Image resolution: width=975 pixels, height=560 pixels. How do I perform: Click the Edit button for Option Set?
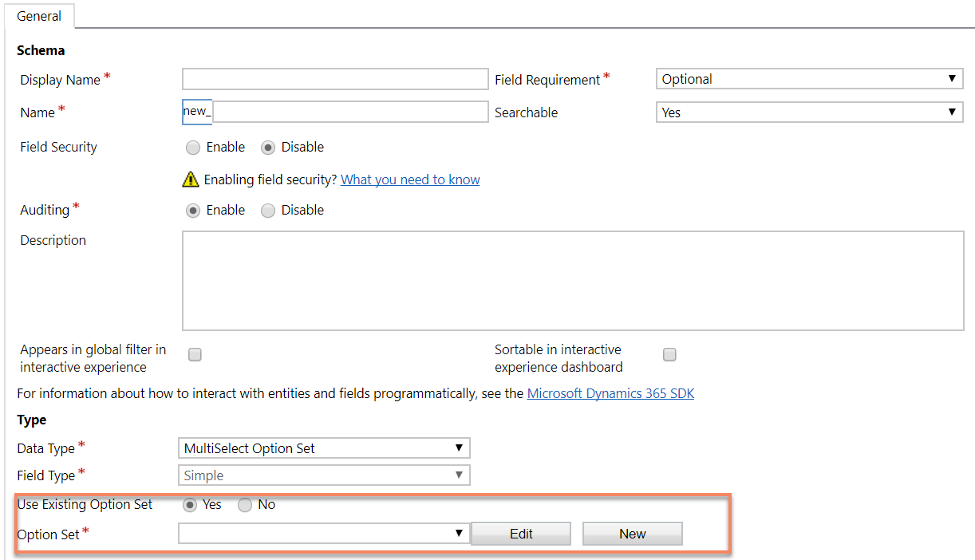pyautogui.click(x=520, y=533)
